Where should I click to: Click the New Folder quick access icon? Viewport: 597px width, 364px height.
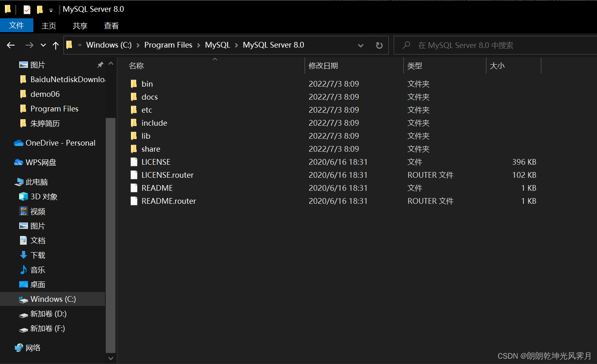40,9
